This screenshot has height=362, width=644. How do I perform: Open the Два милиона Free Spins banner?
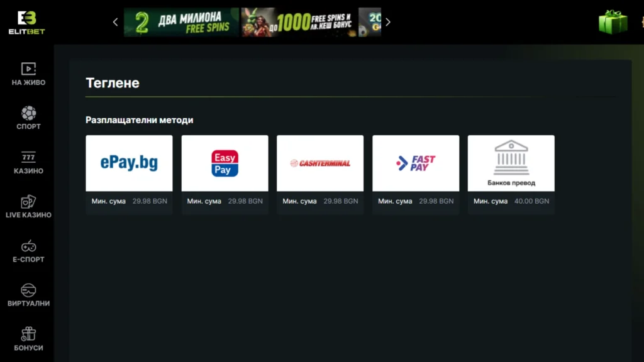click(x=181, y=22)
